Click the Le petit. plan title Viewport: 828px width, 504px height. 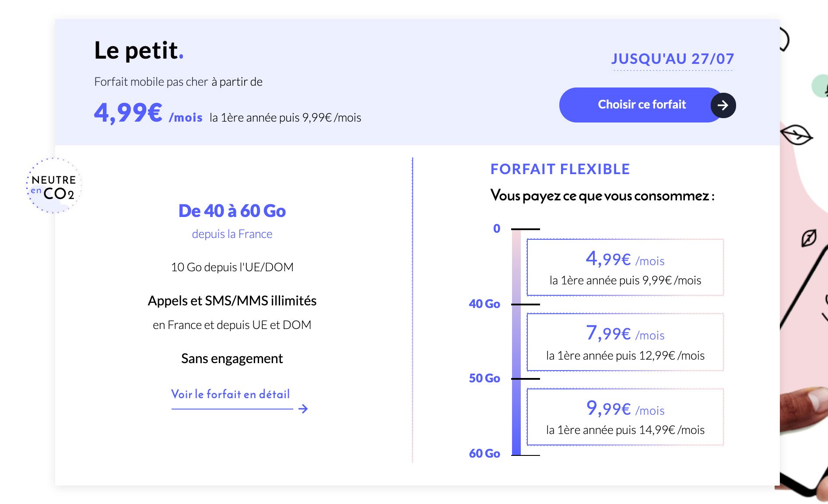[139, 50]
